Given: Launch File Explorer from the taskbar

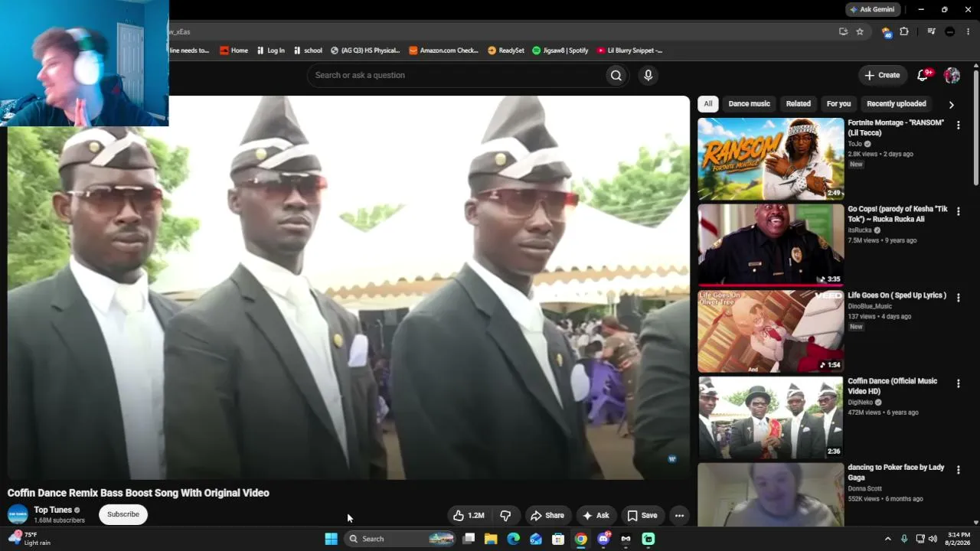Looking at the screenshot, I should 491,539.
